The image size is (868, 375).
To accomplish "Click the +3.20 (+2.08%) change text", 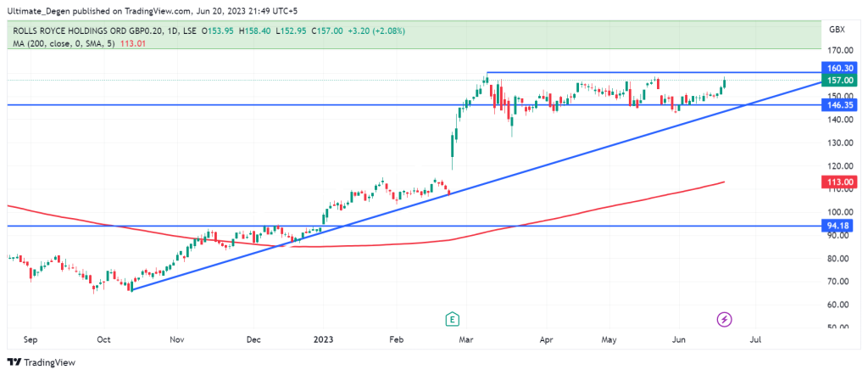I will [376, 31].
